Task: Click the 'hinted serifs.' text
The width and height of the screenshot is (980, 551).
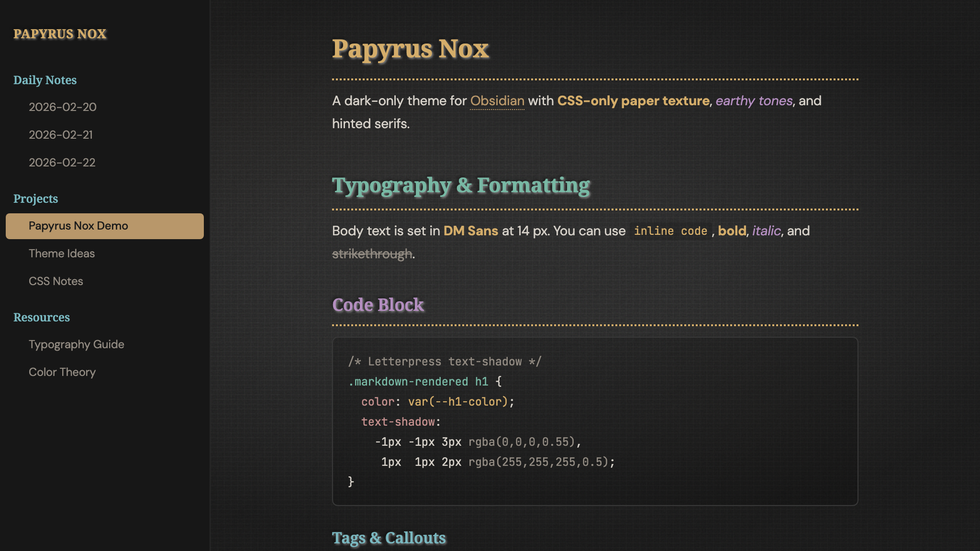Action: coord(371,124)
